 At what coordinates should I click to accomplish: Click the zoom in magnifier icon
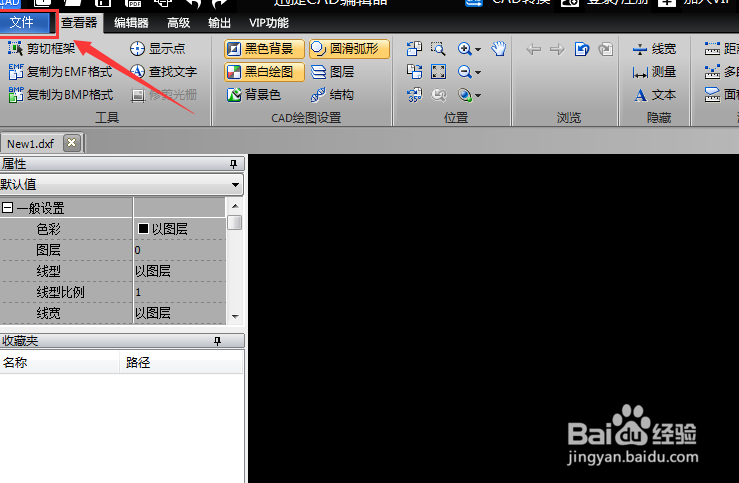point(464,49)
